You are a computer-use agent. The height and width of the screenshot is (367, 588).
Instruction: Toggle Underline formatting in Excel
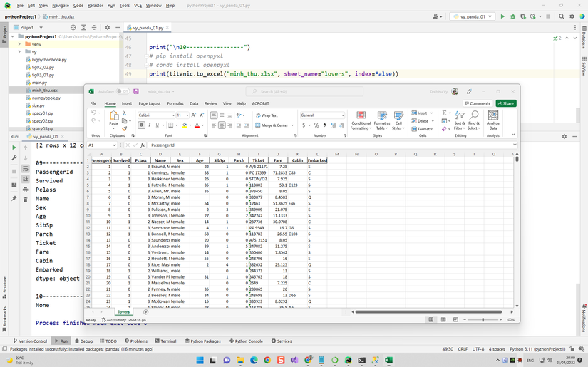coord(157,125)
